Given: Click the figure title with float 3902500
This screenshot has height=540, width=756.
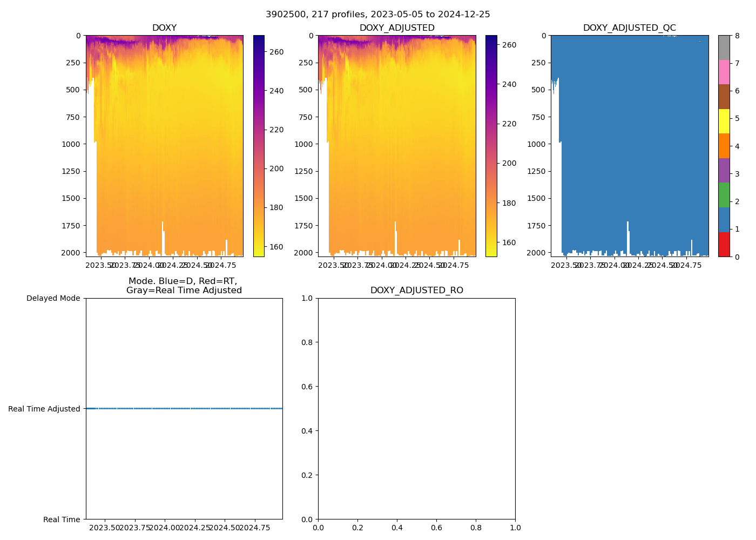Looking at the screenshot, I should pyautogui.click(x=377, y=15).
